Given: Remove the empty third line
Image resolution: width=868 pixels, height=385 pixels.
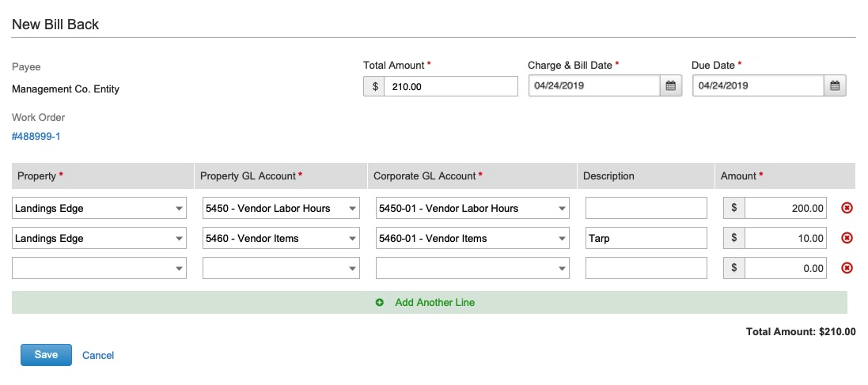Looking at the screenshot, I should pos(847,268).
